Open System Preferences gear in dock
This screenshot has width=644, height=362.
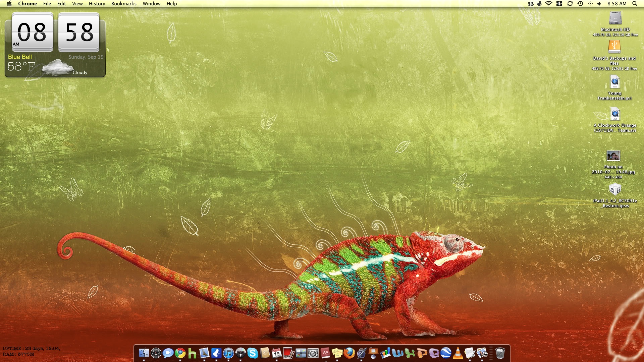(x=313, y=353)
